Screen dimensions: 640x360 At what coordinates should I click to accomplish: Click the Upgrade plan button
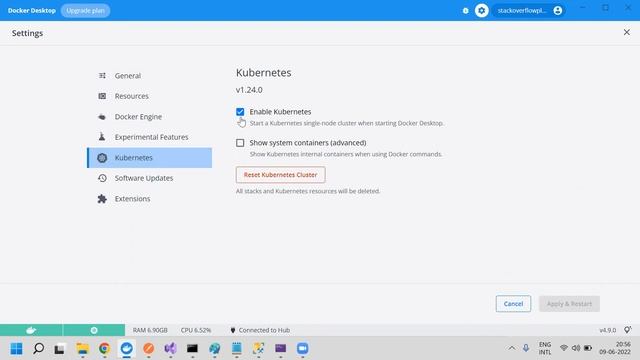[85, 11]
